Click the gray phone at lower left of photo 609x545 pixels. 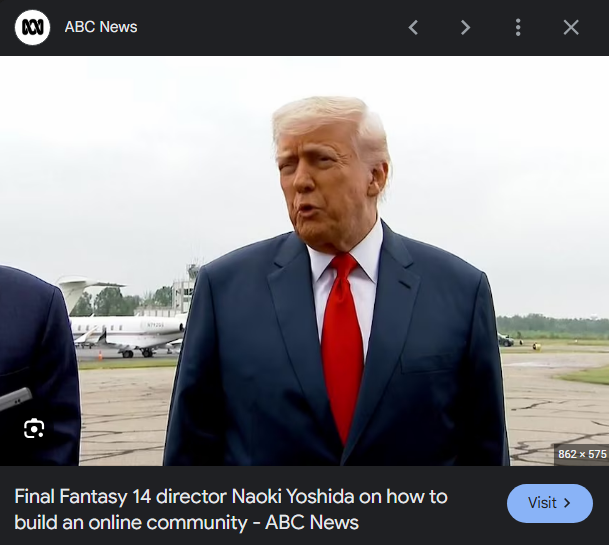pos(15,398)
